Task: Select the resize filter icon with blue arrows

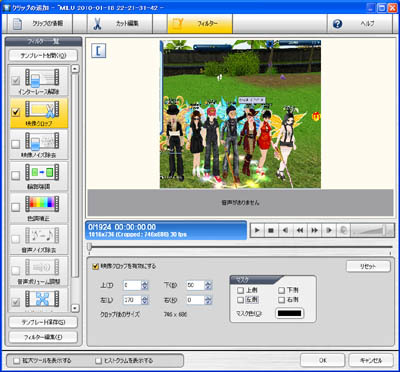Action: click(x=42, y=299)
